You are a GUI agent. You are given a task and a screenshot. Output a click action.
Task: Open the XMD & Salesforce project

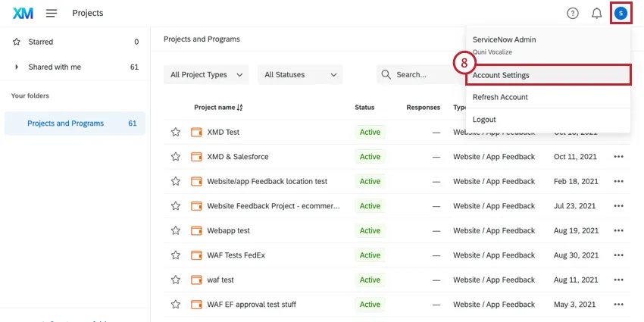tap(237, 157)
